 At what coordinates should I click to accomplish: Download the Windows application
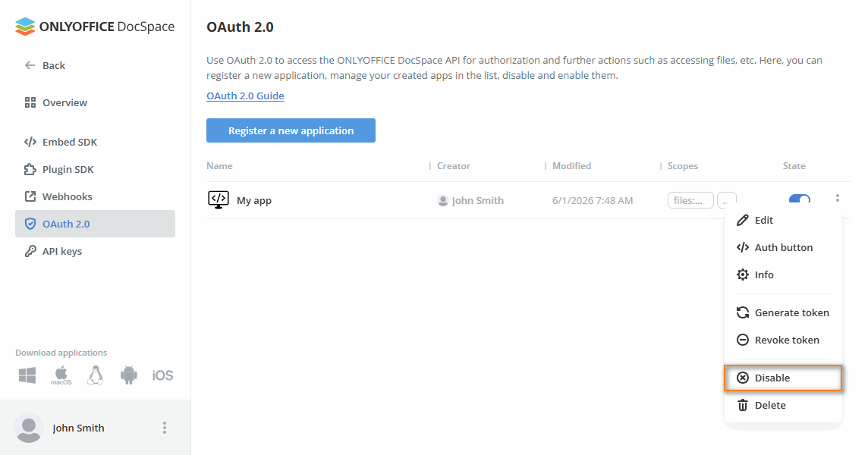coord(27,375)
